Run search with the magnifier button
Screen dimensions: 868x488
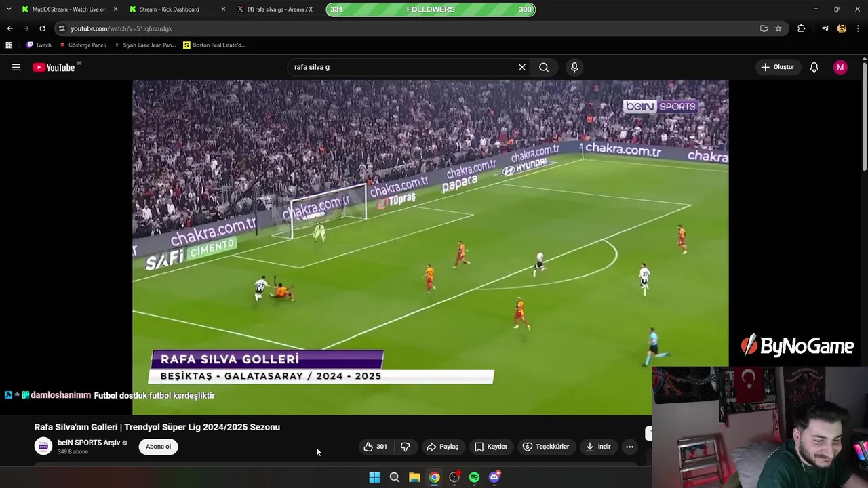pos(544,67)
